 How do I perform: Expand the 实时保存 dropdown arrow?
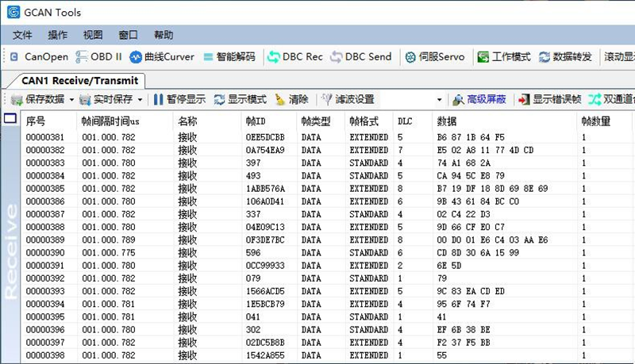pos(140,100)
